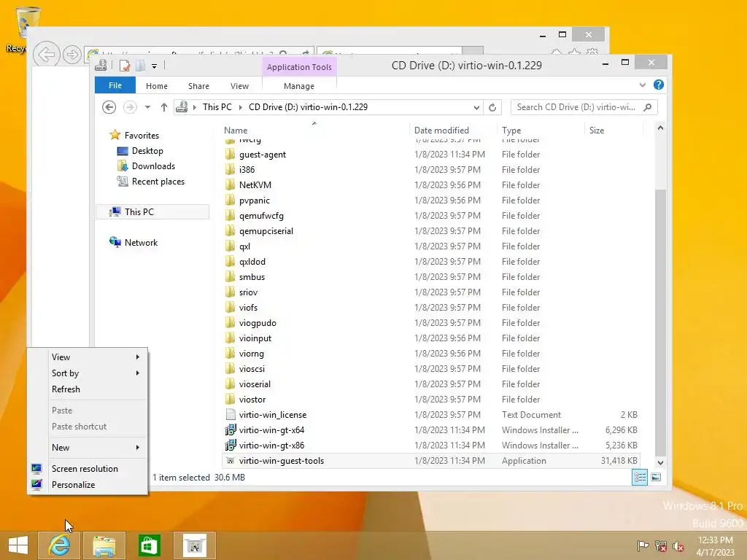The height and width of the screenshot is (560, 747).
Task: Select the qemufwcfg folder
Action: pyautogui.click(x=261, y=216)
